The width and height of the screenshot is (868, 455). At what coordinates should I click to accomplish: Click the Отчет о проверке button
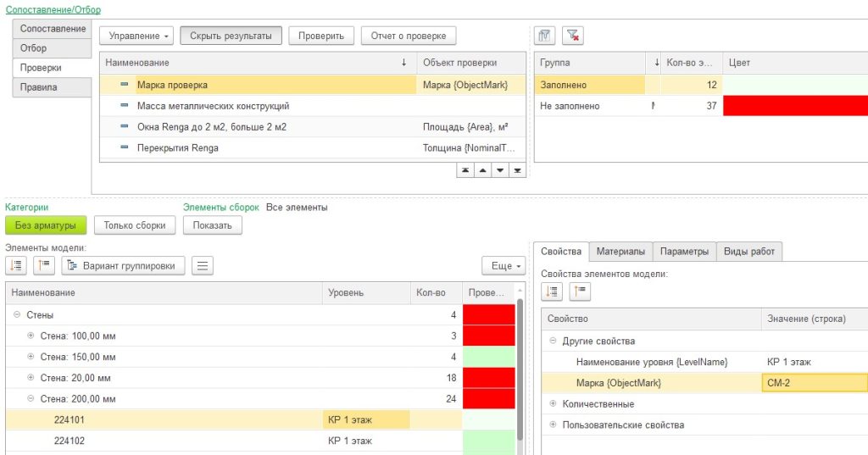pos(409,36)
